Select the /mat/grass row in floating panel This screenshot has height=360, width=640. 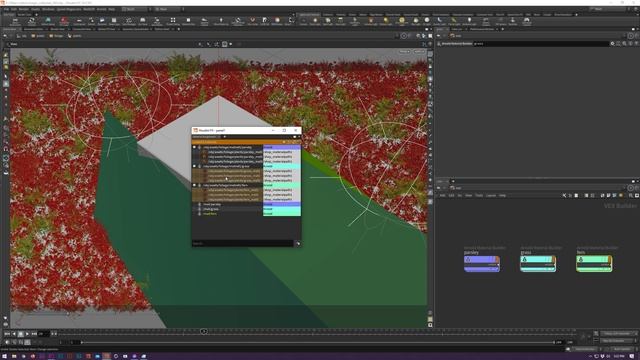pos(227,209)
